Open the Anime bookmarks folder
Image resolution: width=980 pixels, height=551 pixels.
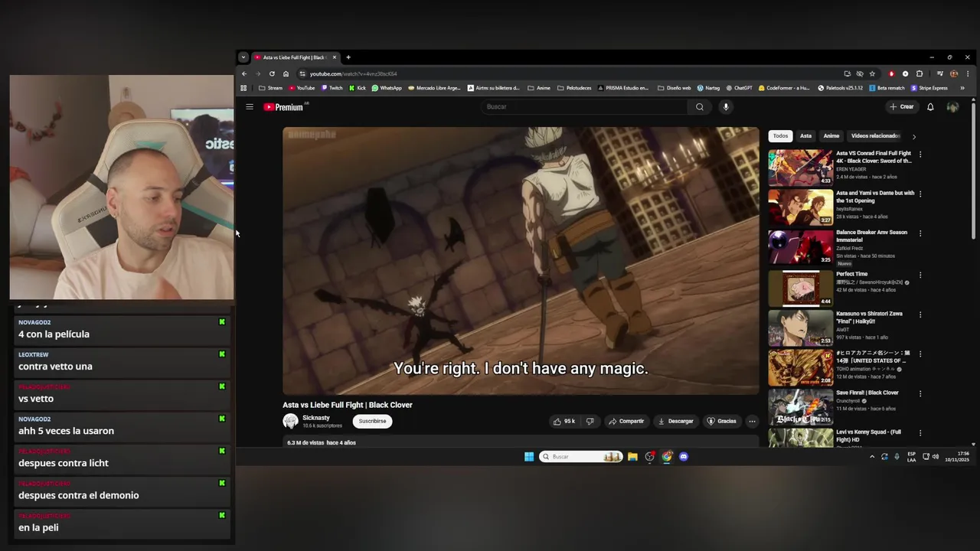[x=539, y=88]
